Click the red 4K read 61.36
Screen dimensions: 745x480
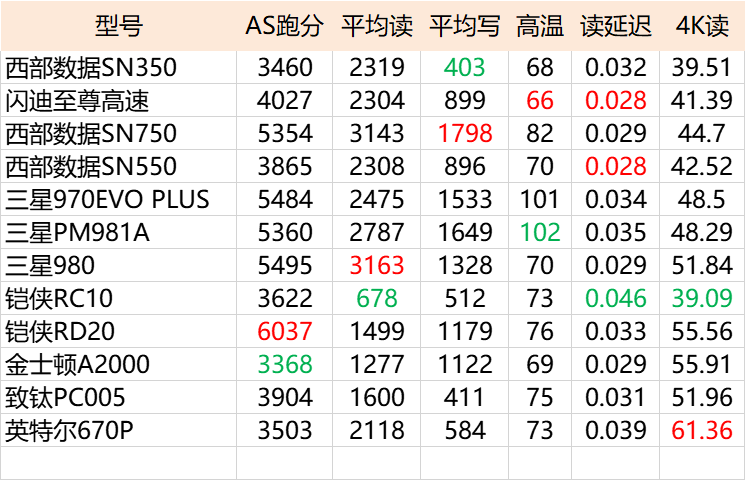(x=702, y=431)
